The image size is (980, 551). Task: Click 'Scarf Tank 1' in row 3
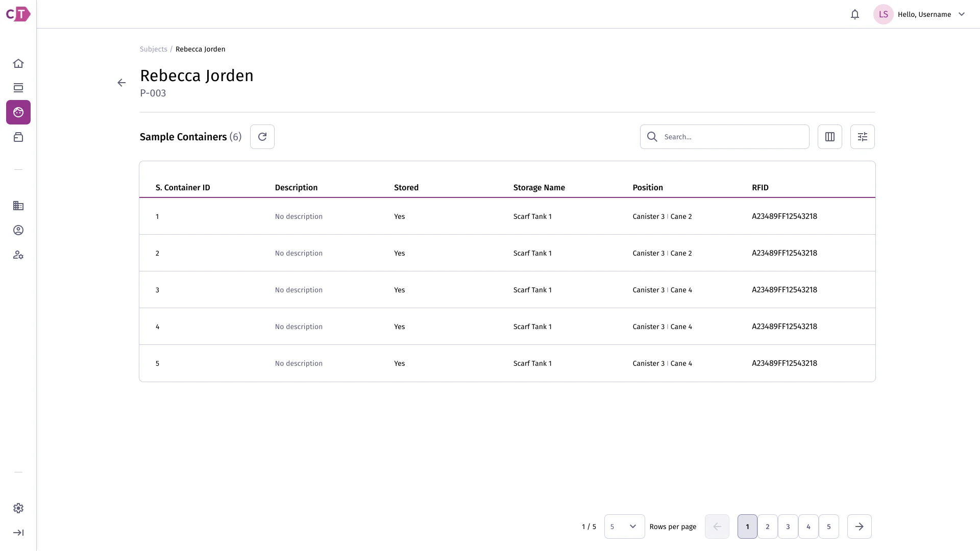(532, 290)
